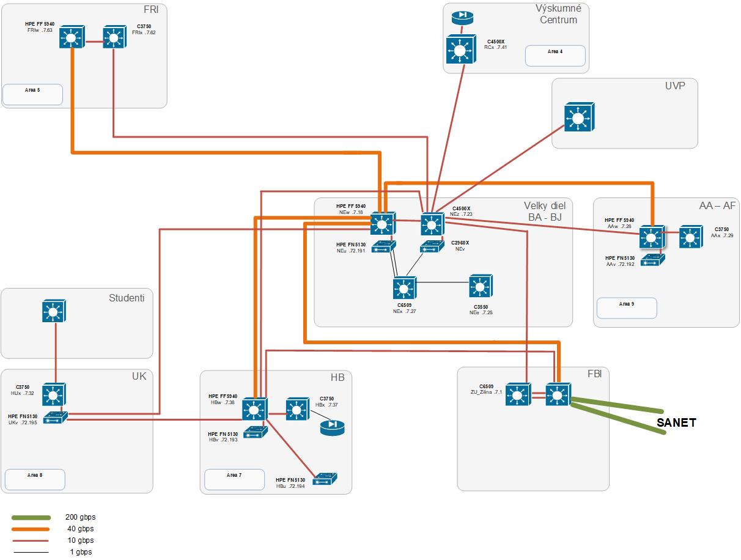This screenshot has width=741, height=560.
Task: Click the NEu .72.191 FN5130 switch icon
Action: (x=383, y=247)
